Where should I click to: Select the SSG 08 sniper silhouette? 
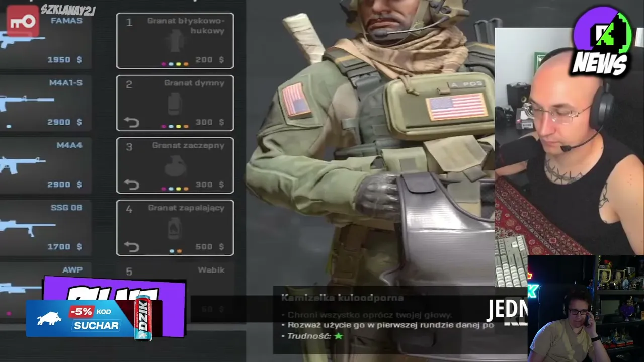pyautogui.click(x=27, y=227)
